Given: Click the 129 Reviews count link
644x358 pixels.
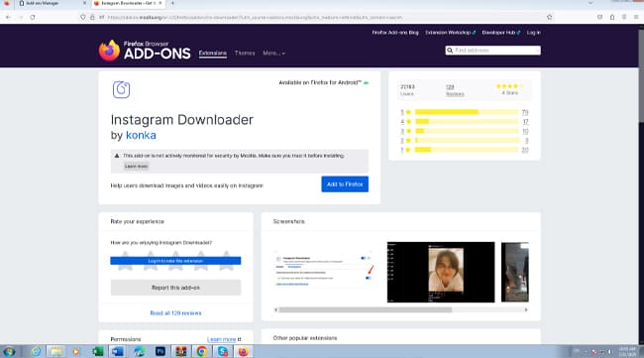Looking at the screenshot, I should tap(455, 90).
